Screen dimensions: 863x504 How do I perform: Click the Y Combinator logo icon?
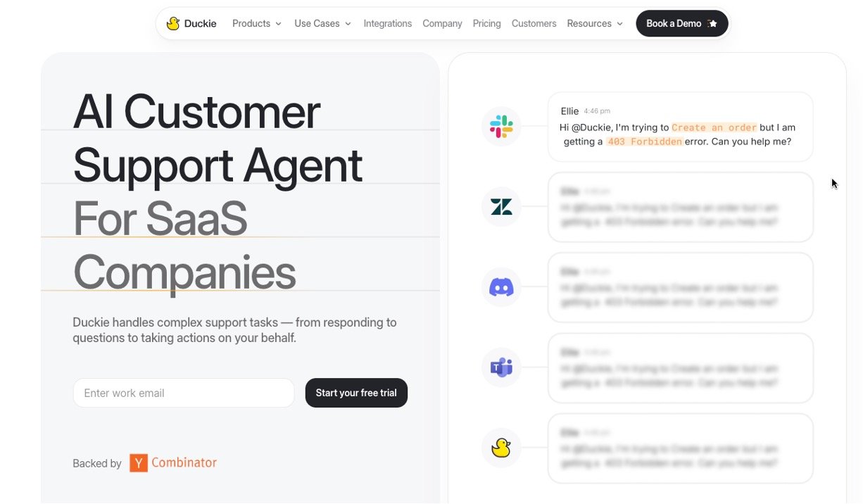(139, 462)
